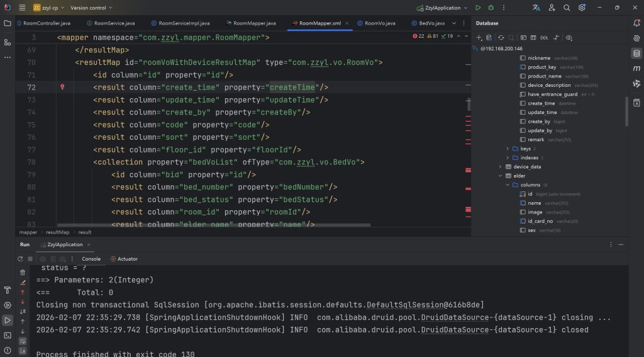Rerun ZzylApplication in Run panel
Screen dimensions: 644x357
tap(20, 259)
